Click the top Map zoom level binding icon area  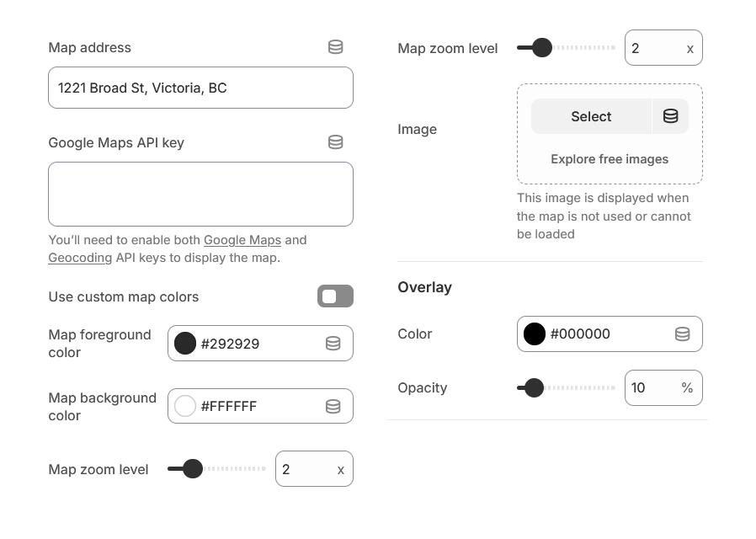690,48
